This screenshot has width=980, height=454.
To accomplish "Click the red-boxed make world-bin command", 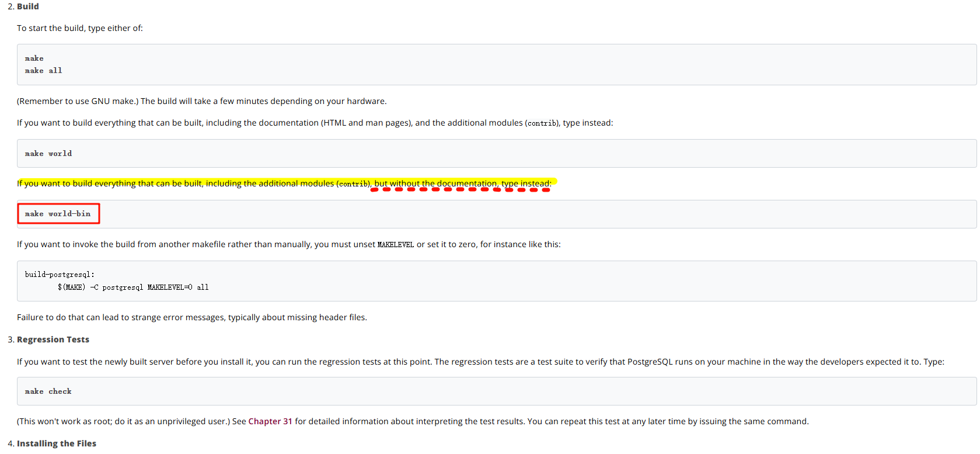I will 58,214.
